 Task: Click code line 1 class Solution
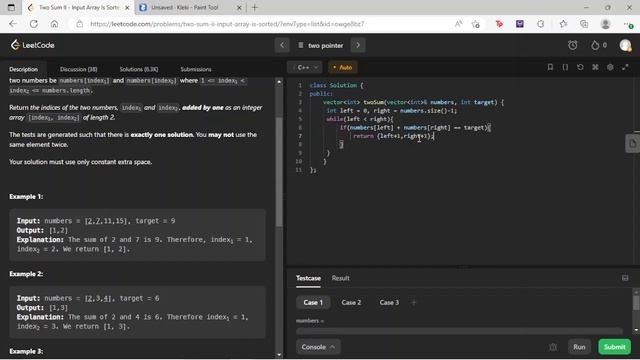click(x=336, y=85)
